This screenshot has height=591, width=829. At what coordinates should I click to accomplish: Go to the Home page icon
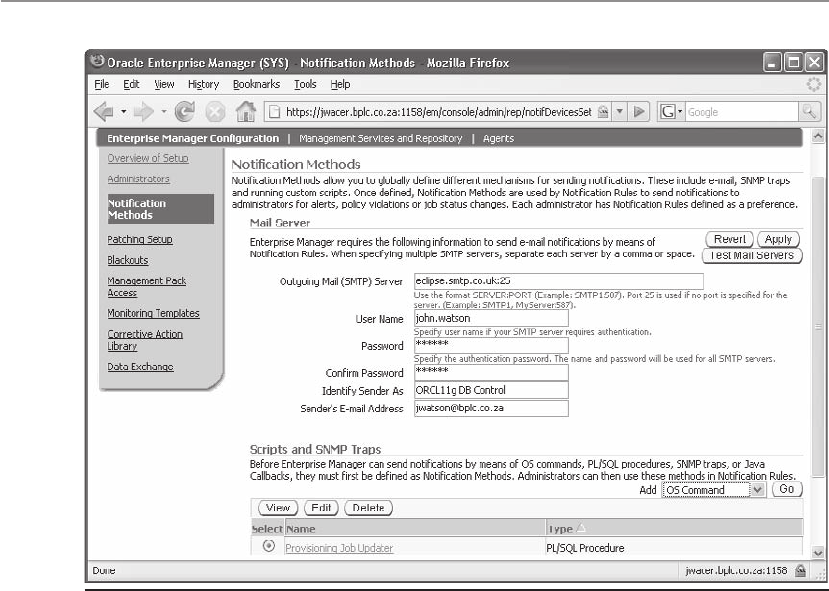tap(246, 112)
